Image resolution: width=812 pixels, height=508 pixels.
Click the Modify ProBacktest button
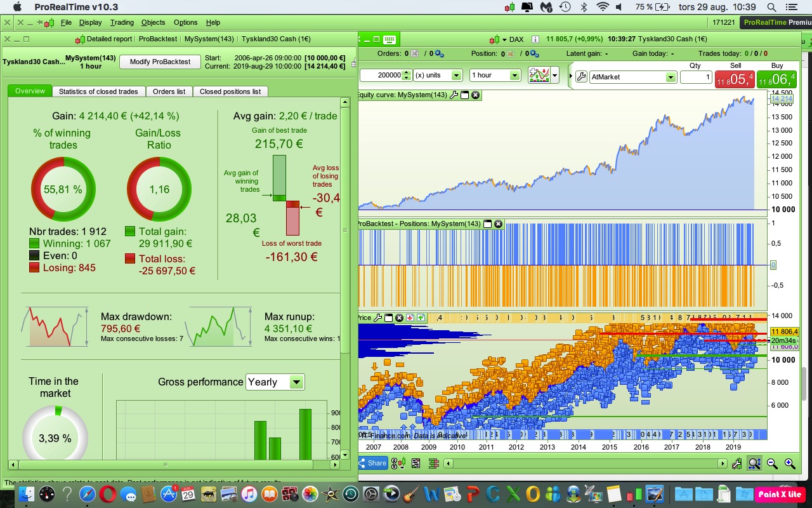(x=160, y=62)
